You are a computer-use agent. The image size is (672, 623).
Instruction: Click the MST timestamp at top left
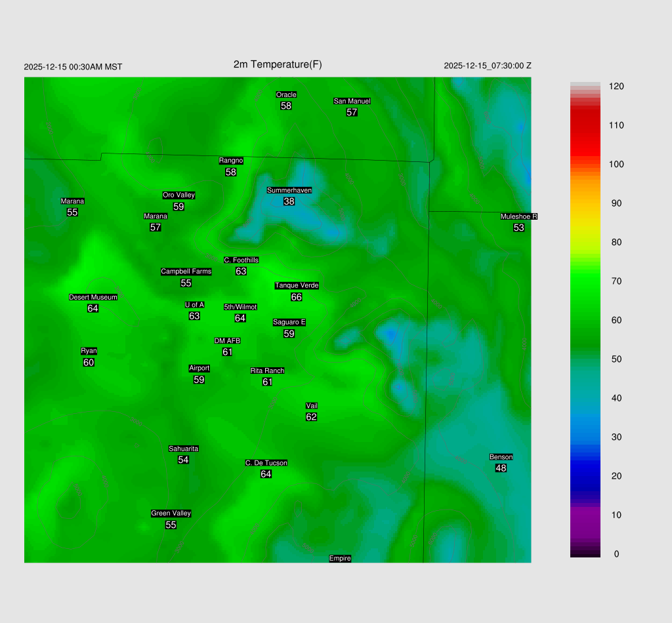(x=73, y=67)
